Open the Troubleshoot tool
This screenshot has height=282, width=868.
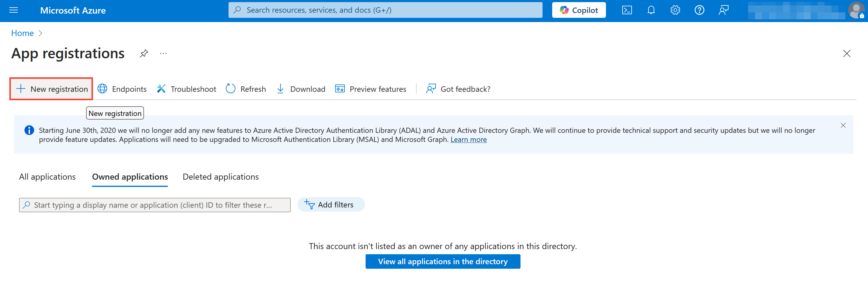tap(186, 89)
